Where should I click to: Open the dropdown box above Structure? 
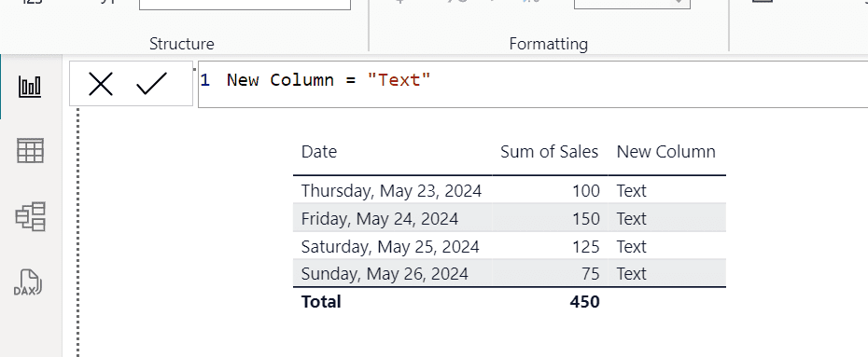(245, 5)
